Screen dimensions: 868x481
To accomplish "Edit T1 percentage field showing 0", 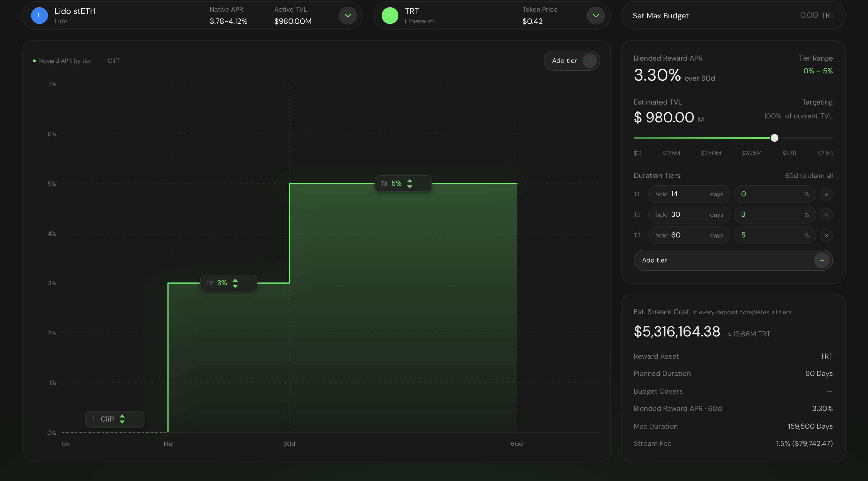I will pyautogui.click(x=775, y=194).
